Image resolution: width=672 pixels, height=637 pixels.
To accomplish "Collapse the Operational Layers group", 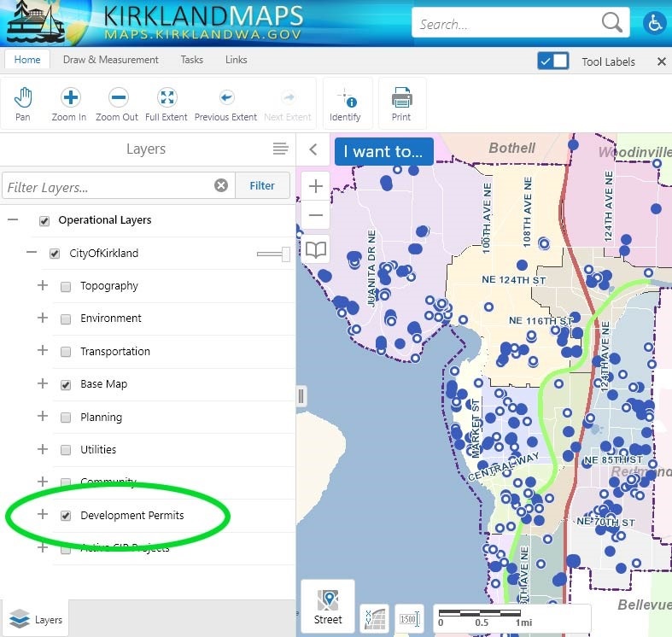I will (13, 220).
